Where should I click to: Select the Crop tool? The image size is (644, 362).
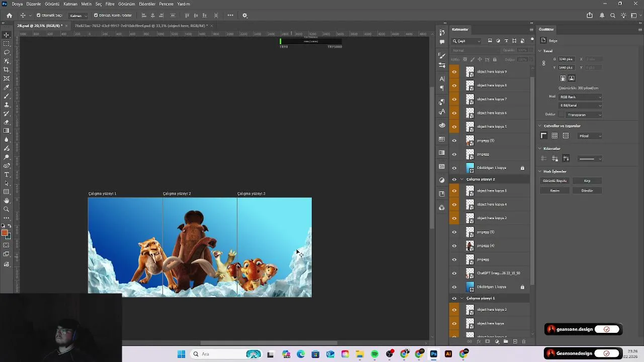(x=7, y=70)
